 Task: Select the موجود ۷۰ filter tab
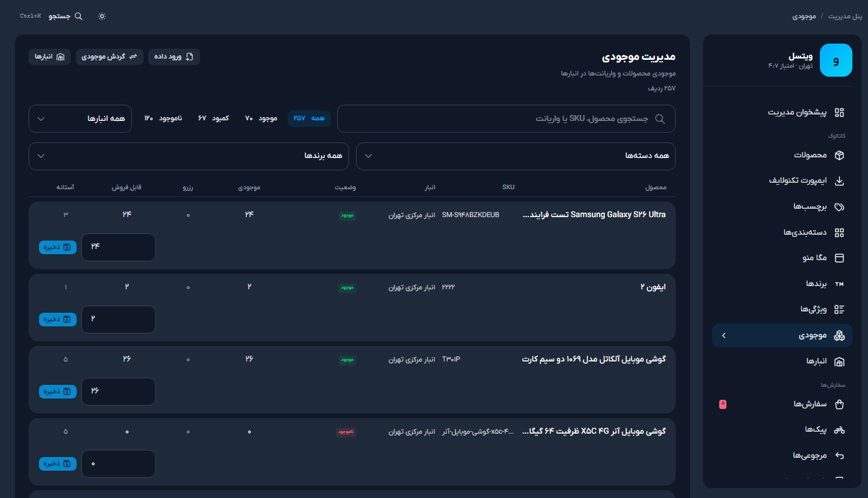coord(261,118)
